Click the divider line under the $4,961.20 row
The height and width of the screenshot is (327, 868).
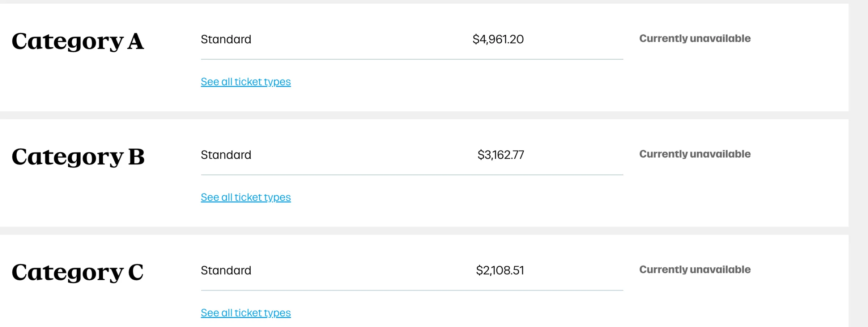pos(412,59)
